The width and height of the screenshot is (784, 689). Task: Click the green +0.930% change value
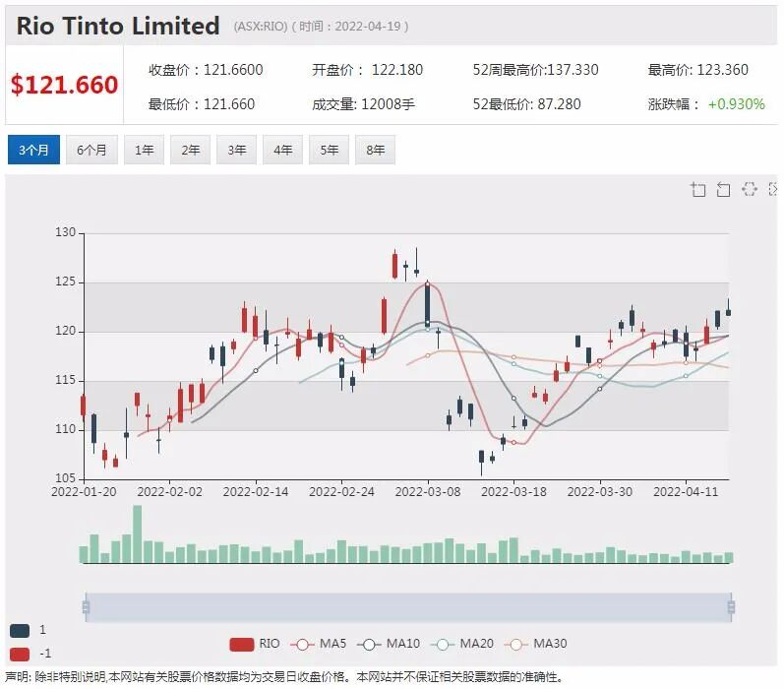(x=737, y=104)
